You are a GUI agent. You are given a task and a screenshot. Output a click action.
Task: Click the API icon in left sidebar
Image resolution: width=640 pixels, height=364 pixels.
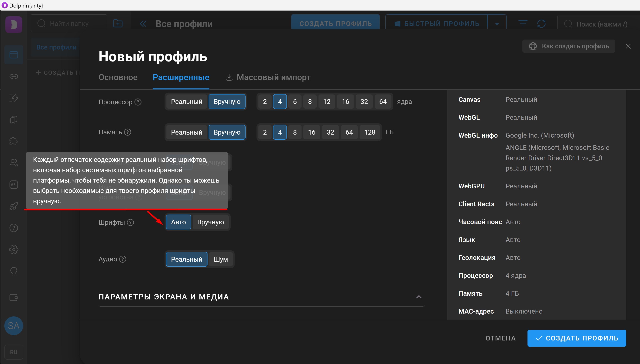(14, 185)
